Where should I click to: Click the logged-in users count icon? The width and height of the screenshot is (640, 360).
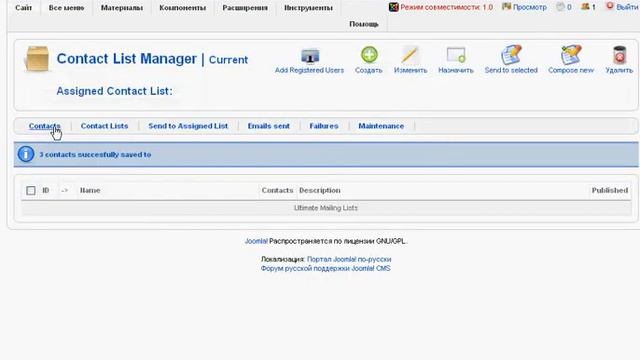click(585, 7)
